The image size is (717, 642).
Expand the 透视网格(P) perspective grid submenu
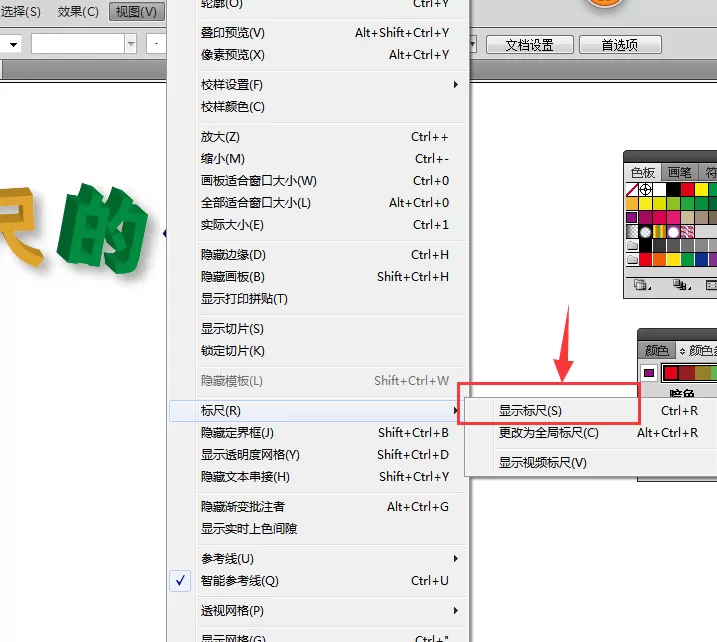(319, 611)
